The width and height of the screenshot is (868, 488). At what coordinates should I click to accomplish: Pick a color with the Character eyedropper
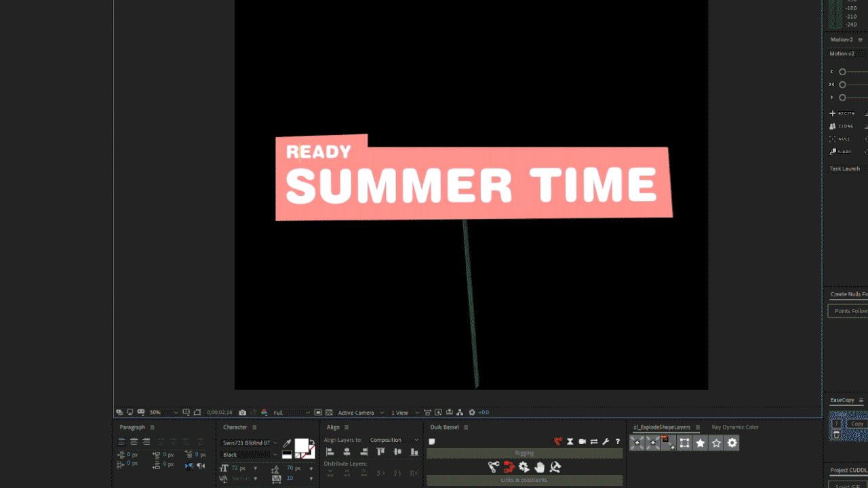tap(287, 443)
